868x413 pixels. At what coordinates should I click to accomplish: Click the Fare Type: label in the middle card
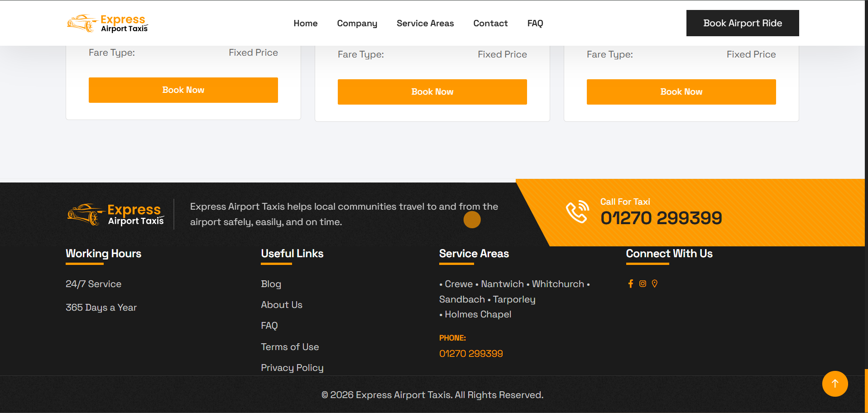(x=361, y=54)
